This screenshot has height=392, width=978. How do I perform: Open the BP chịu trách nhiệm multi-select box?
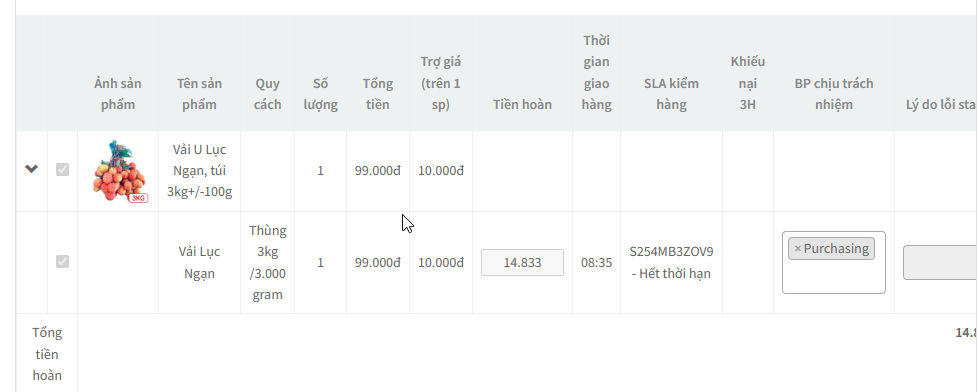(x=833, y=262)
